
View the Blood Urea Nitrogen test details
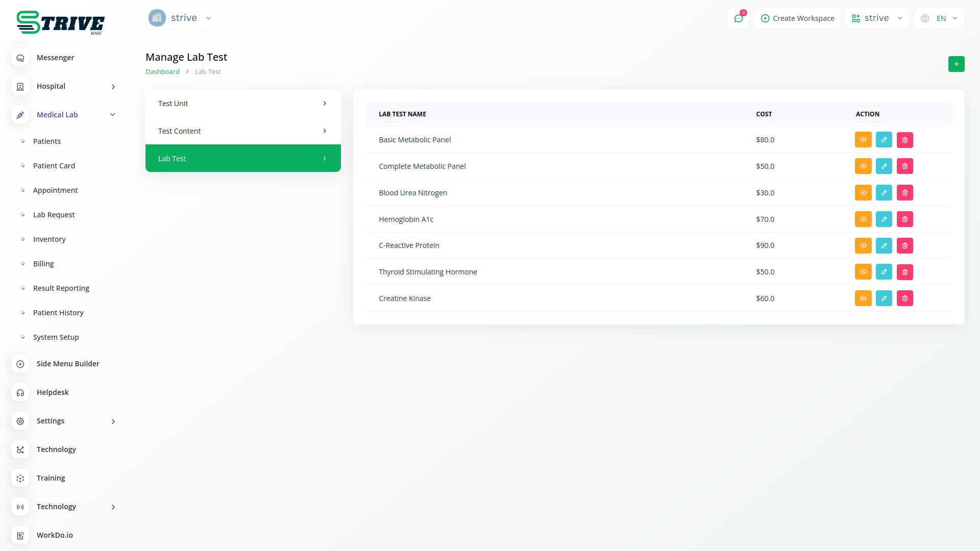point(863,193)
